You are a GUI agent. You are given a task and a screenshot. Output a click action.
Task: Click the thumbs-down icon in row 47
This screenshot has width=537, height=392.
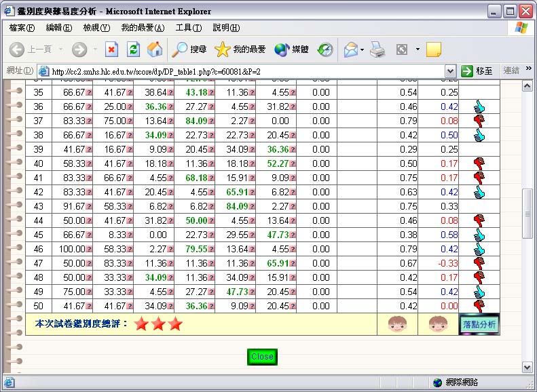[x=480, y=263]
